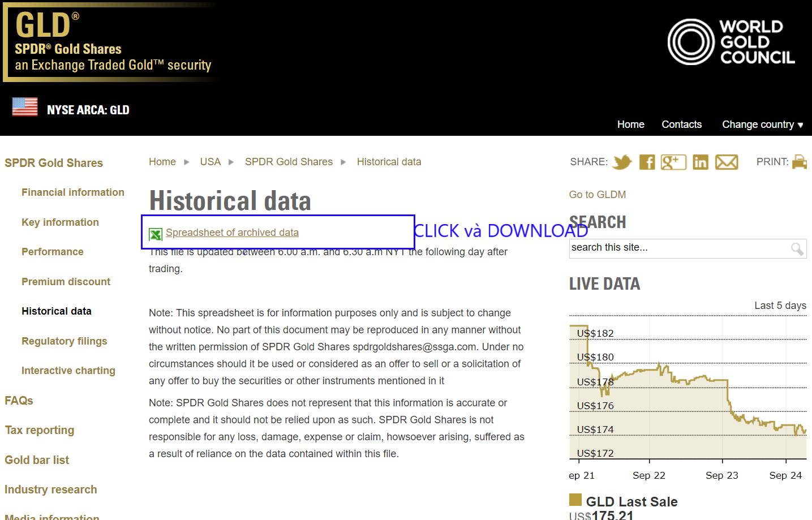Click the US$176 chart label
812x520 pixels.
tap(595, 406)
